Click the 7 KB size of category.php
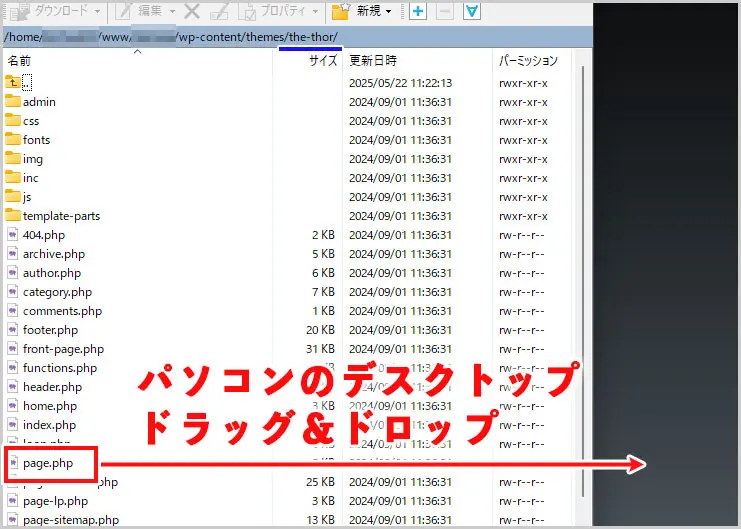This screenshot has width=741, height=529. pos(324,292)
